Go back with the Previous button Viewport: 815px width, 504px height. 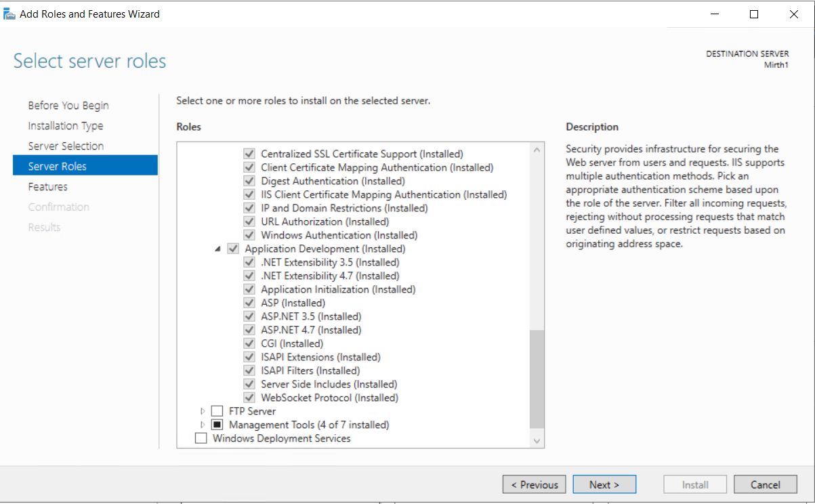click(x=535, y=484)
